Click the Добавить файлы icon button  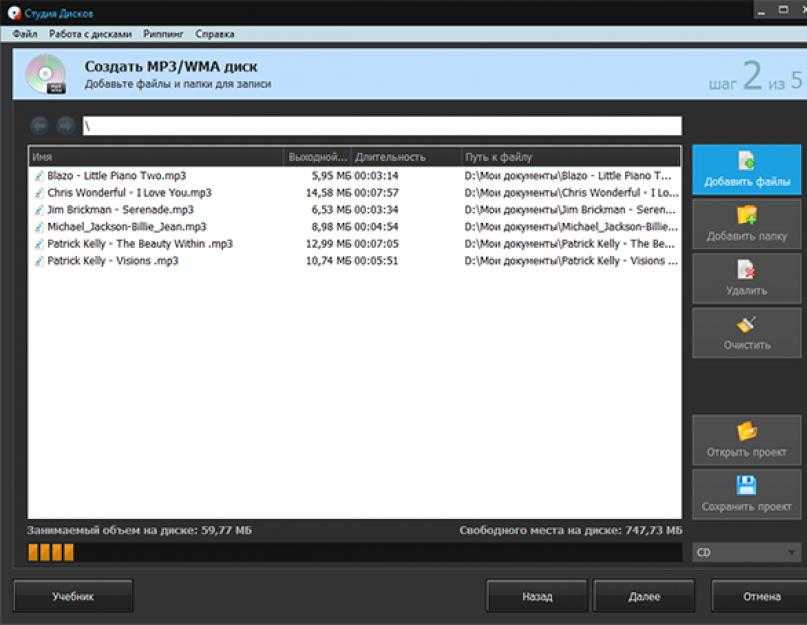pos(746,169)
